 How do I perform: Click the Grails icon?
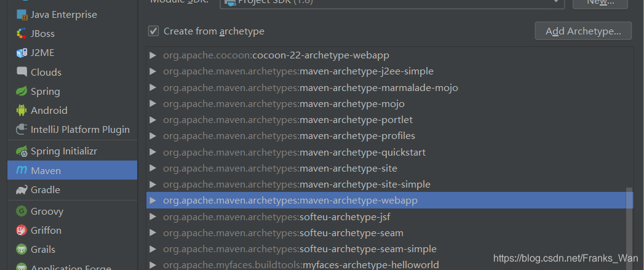tap(22, 249)
